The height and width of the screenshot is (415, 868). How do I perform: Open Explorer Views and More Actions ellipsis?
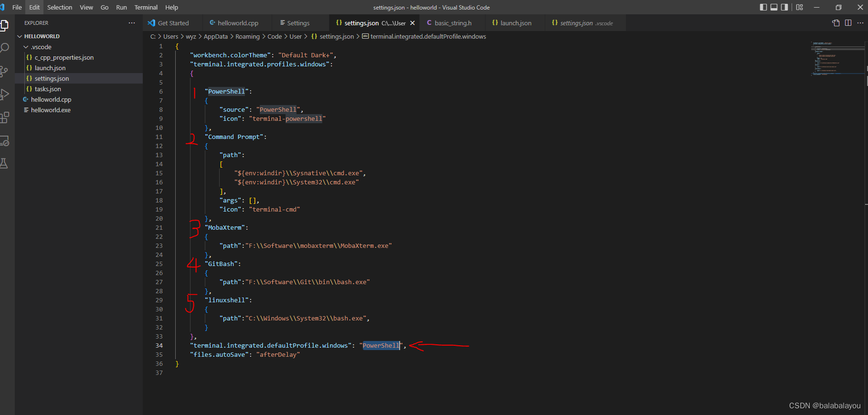point(132,23)
